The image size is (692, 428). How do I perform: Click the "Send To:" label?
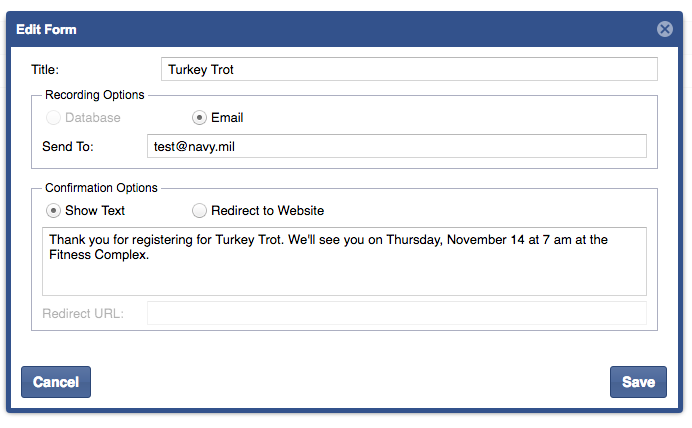coord(68,146)
